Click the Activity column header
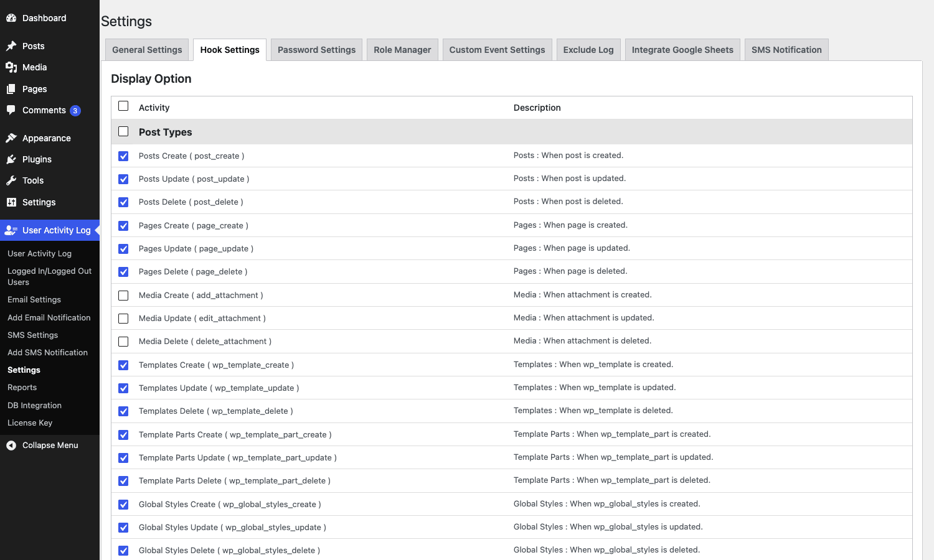934x560 pixels. (x=154, y=108)
